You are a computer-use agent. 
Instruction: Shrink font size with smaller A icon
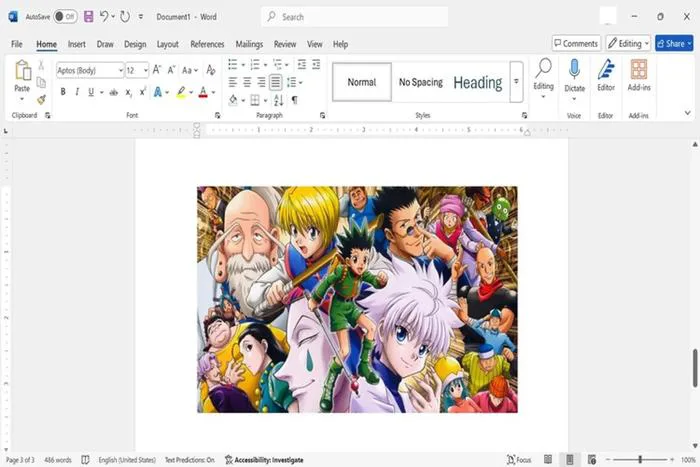[171, 70]
